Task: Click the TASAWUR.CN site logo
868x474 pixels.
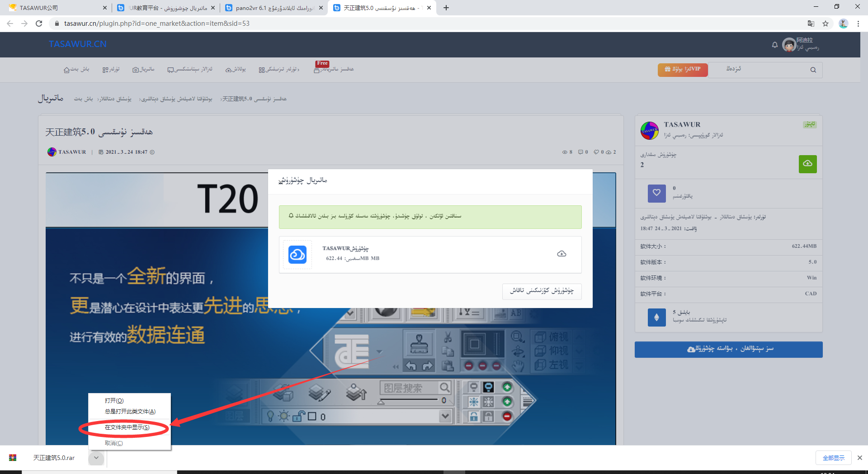Action: pyautogui.click(x=78, y=44)
